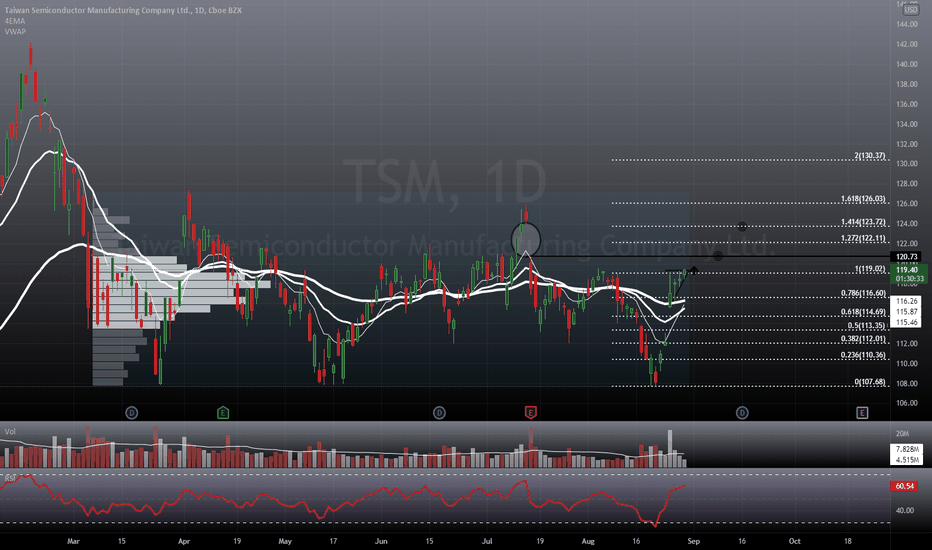Select the VWAP indicator legend
Image resolution: width=932 pixels, height=550 pixels.
[x=15, y=32]
